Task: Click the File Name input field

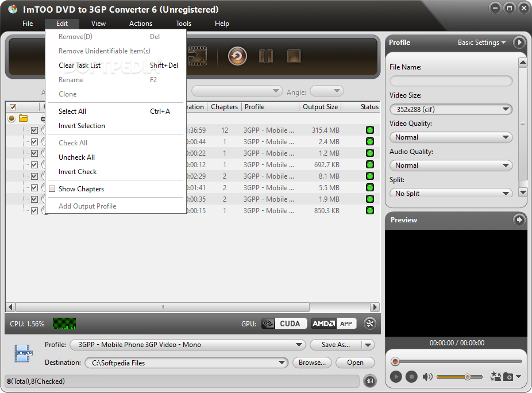Action: pos(451,81)
